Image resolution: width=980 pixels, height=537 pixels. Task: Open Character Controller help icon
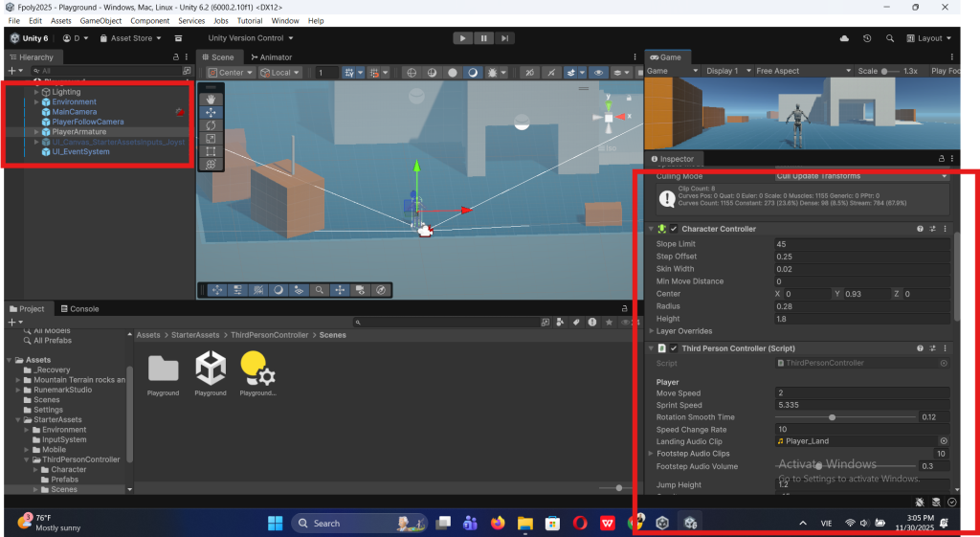920,229
